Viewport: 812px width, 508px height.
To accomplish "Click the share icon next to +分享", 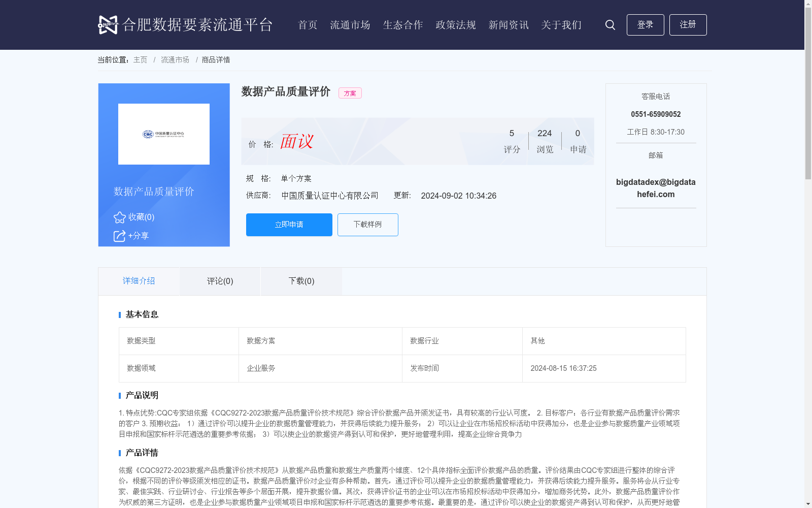I will click(119, 236).
